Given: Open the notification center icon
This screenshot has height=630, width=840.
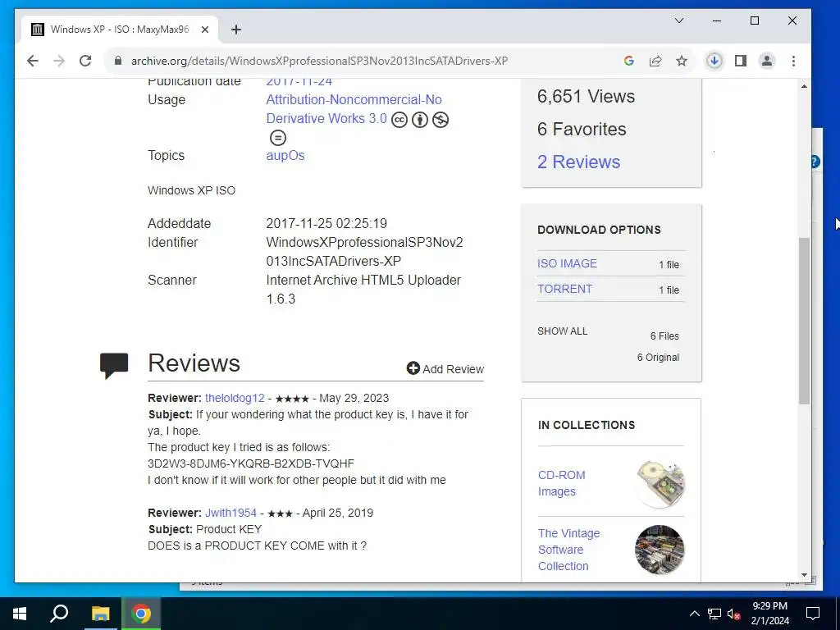Looking at the screenshot, I should tap(813, 614).
